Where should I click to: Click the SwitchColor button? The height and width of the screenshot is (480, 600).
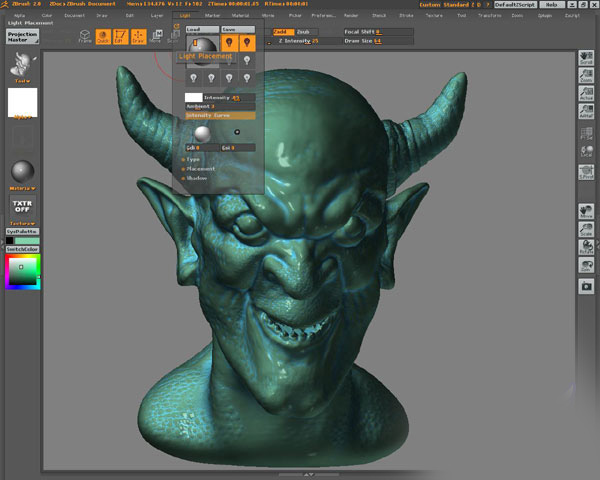[x=23, y=249]
